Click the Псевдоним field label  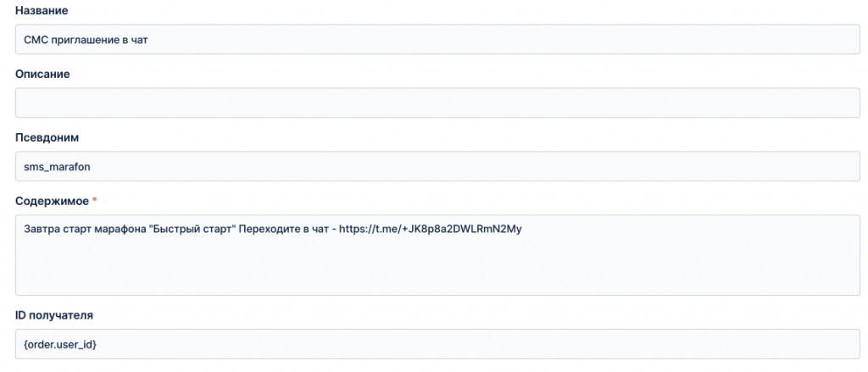(x=47, y=138)
